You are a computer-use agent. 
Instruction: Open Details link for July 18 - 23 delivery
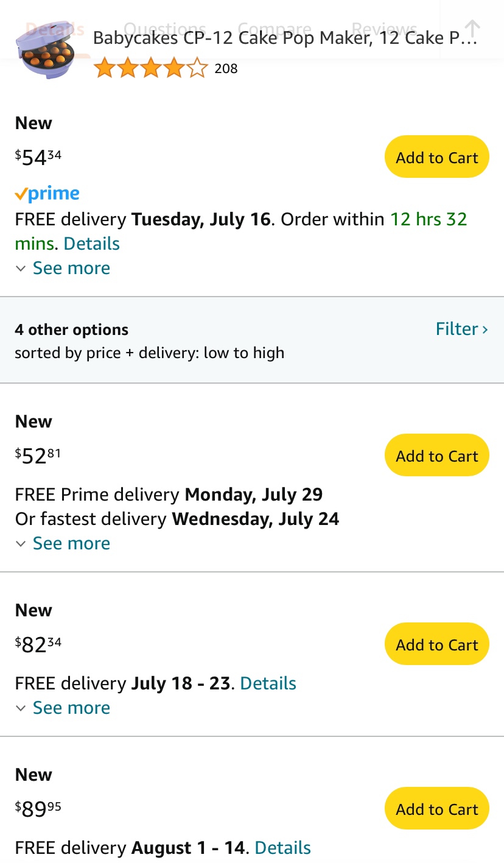coord(268,683)
